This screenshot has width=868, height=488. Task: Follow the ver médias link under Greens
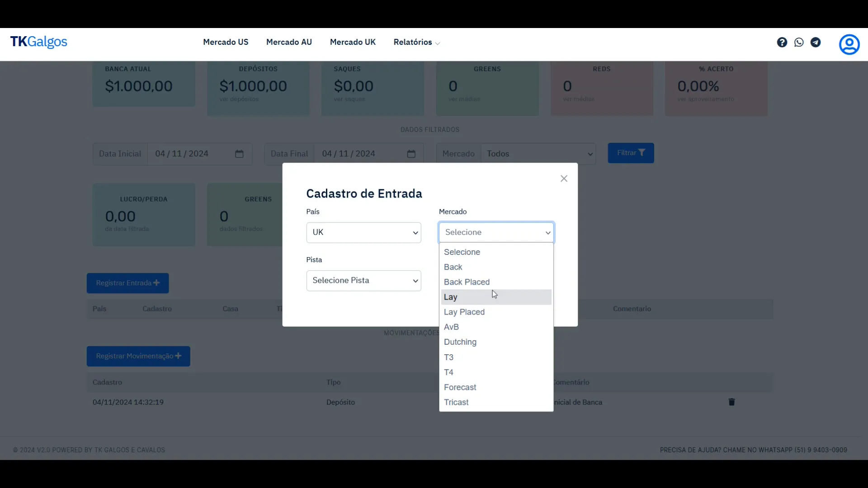click(464, 99)
